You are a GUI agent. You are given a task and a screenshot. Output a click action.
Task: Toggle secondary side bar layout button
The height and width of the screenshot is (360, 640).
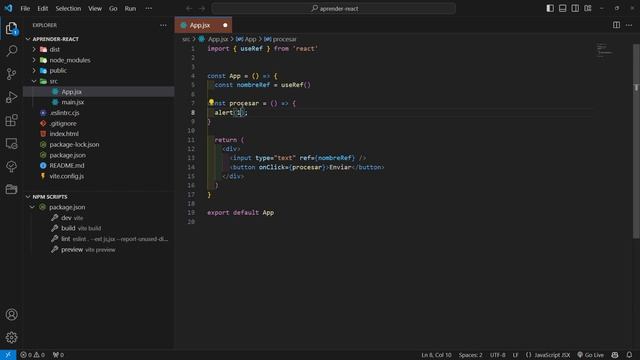[575, 8]
